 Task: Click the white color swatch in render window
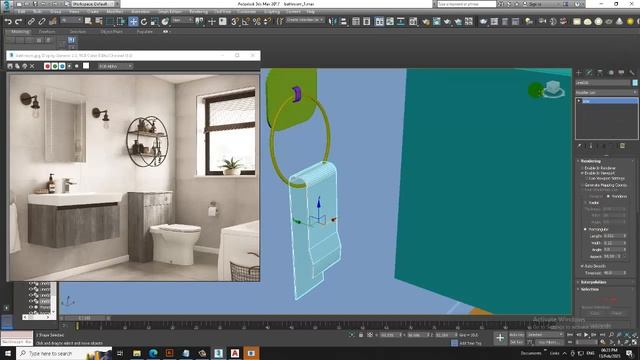(x=86, y=66)
